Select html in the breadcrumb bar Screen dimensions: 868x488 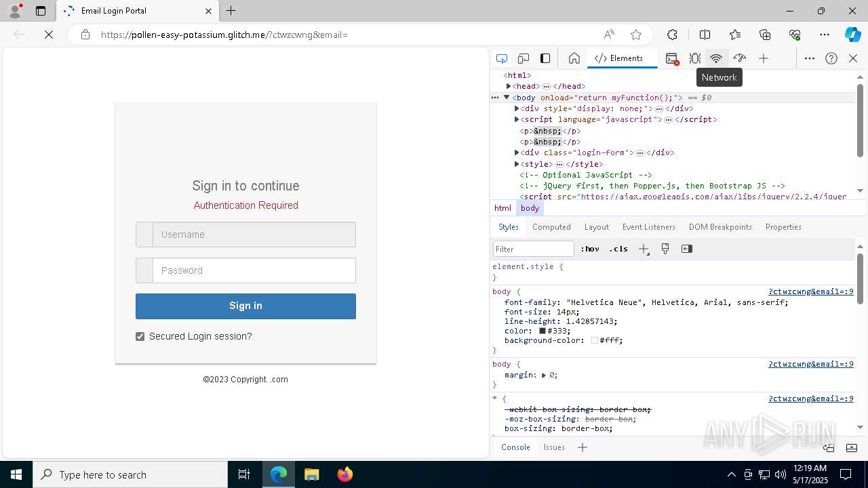pos(502,208)
